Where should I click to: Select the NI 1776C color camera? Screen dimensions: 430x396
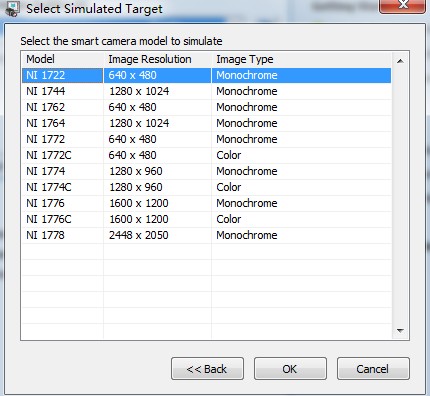[x=207, y=219]
